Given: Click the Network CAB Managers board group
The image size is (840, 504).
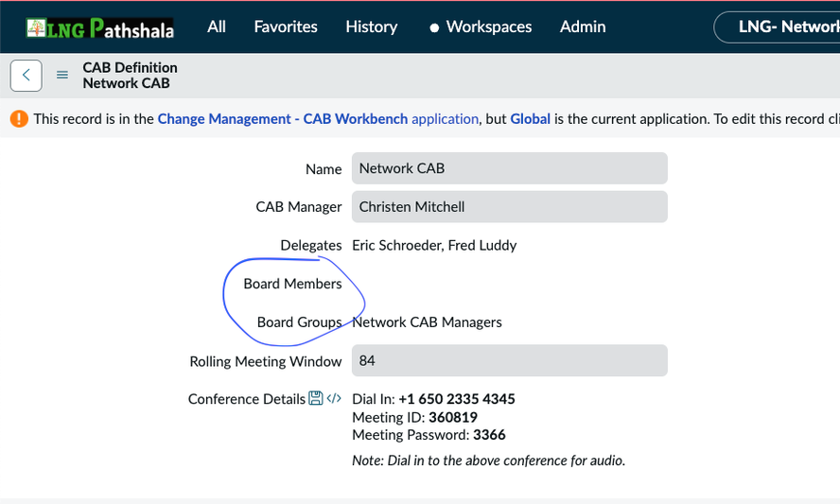Looking at the screenshot, I should [427, 322].
